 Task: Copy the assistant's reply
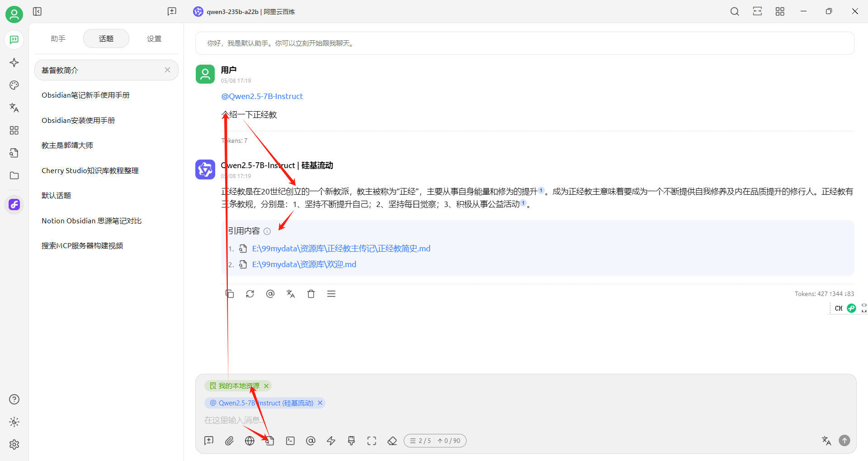click(x=230, y=294)
